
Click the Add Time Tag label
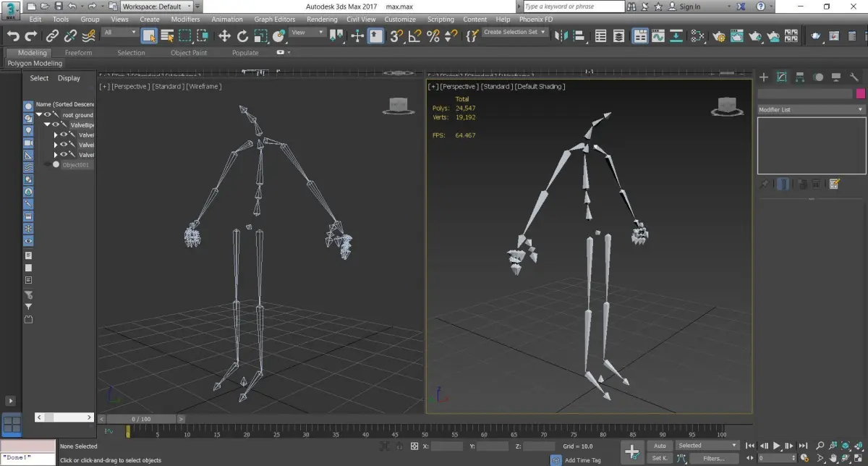(582, 460)
